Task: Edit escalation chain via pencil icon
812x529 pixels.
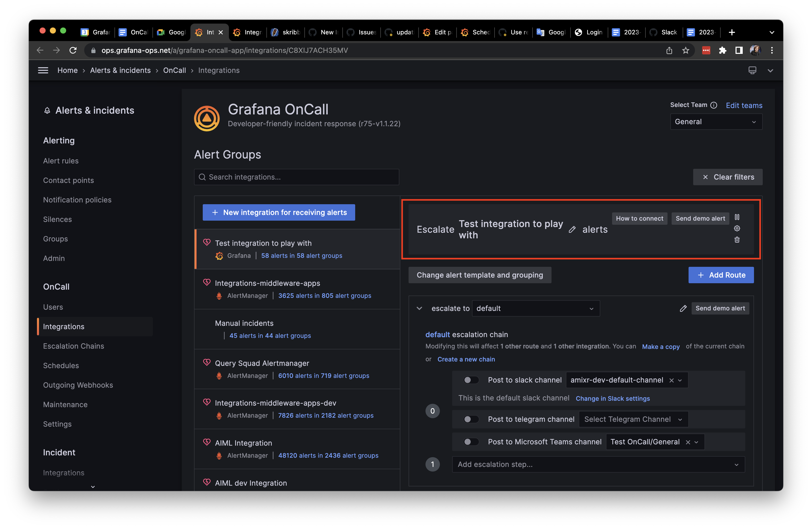Action: [x=683, y=308]
